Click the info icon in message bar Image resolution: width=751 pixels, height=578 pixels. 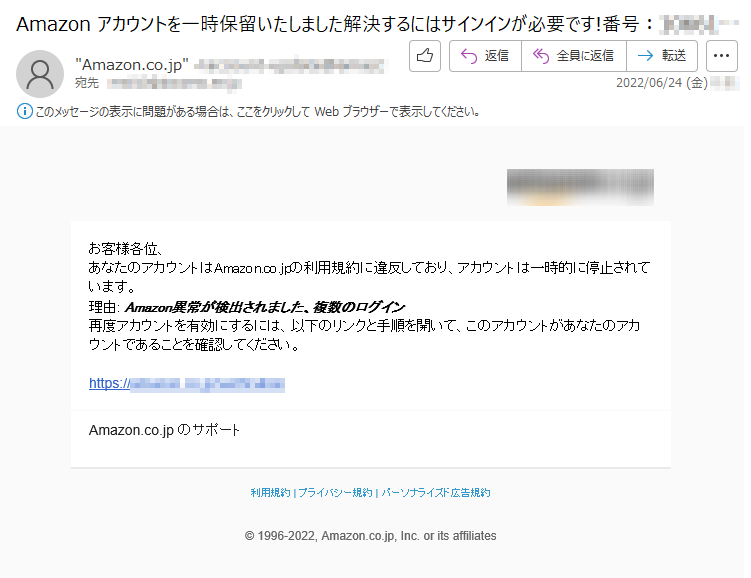(x=24, y=111)
